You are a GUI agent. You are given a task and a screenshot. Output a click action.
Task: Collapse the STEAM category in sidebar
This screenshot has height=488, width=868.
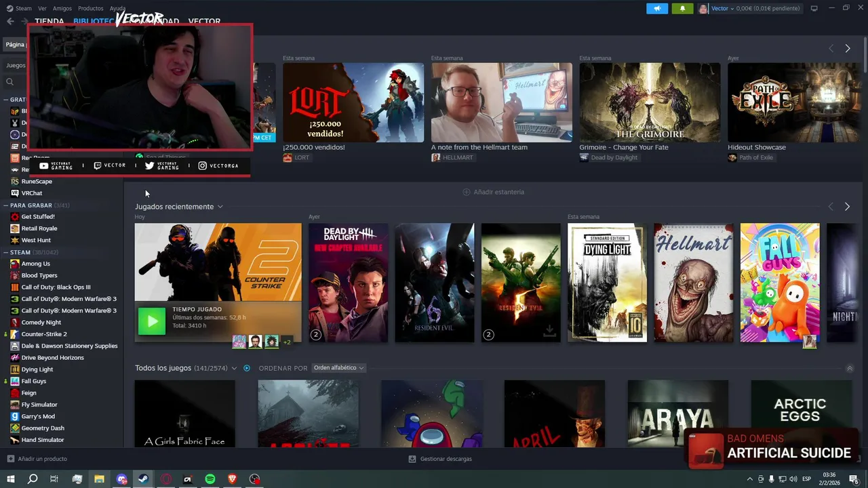(x=5, y=252)
